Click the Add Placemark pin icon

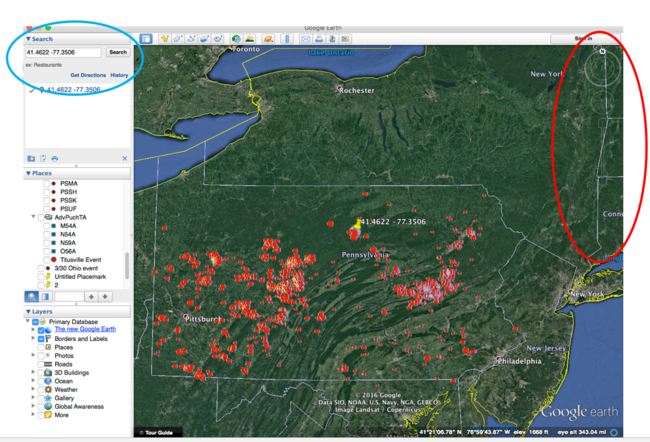(x=165, y=38)
